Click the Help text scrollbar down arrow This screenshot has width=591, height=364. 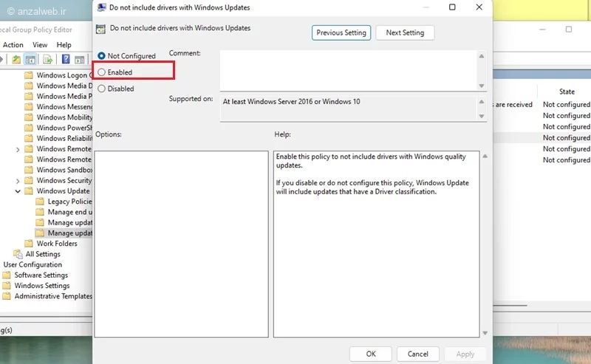pos(485,333)
